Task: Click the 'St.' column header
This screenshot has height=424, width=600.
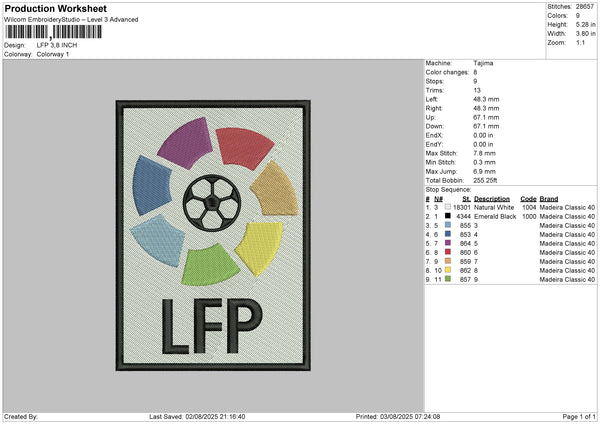Action: tap(466, 199)
